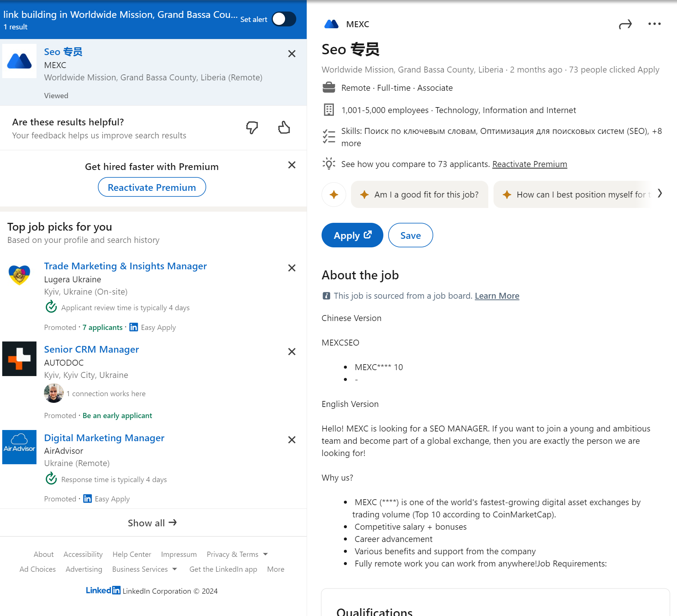Click the lightbulb applicant insights icon

point(329,164)
